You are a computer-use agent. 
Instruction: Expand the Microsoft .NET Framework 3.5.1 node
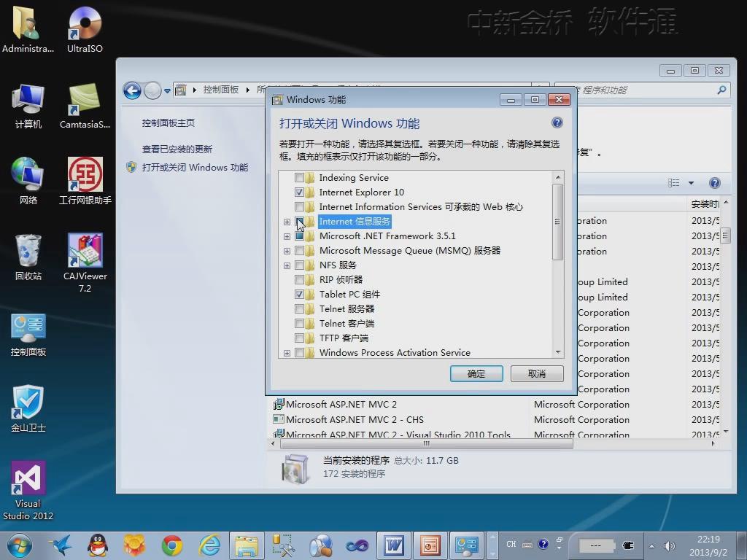coord(287,236)
